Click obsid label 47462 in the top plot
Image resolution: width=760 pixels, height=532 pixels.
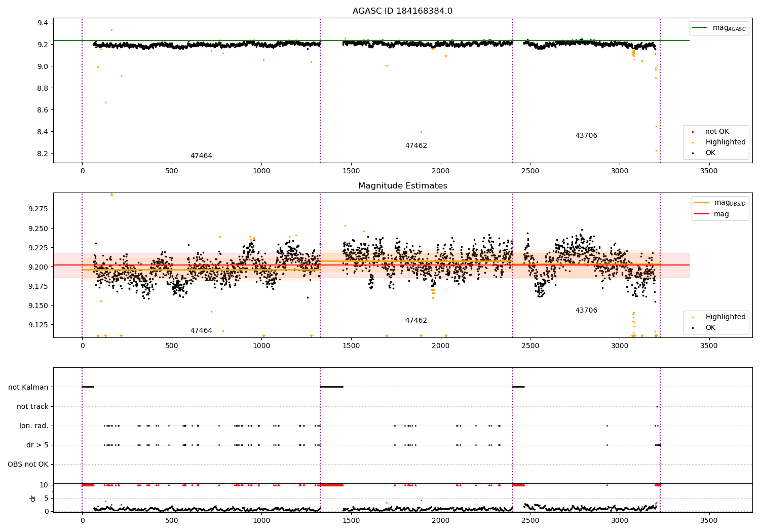coord(416,146)
